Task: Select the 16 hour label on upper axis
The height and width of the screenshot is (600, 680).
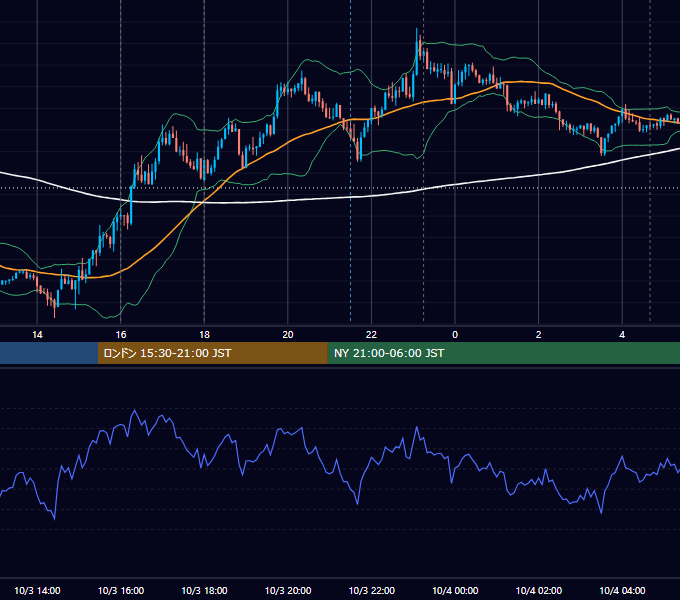Action: click(x=121, y=335)
